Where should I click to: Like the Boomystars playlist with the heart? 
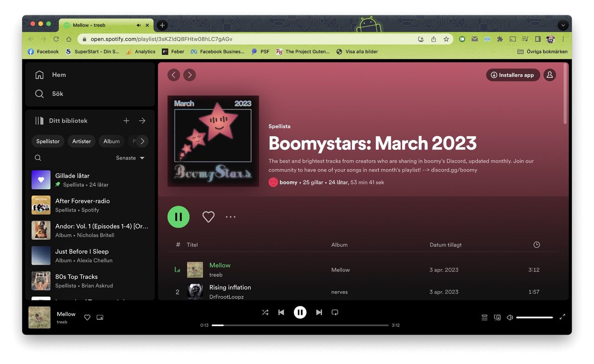tap(208, 217)
